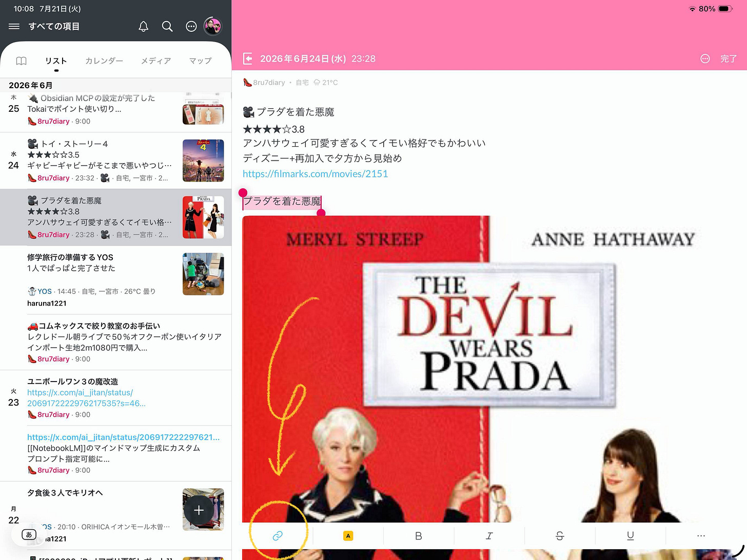The height and width of the screenshot is (560, 747).
Task: Open entry more options in pink header
Action: tap(705, 59)
